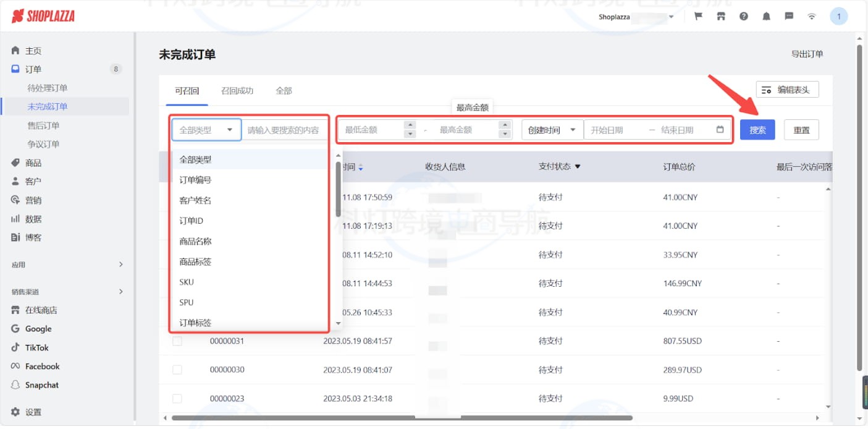Screen dimensions: 868x429
Task: Expand the 应用 section chevron
Action: (120, 265)
